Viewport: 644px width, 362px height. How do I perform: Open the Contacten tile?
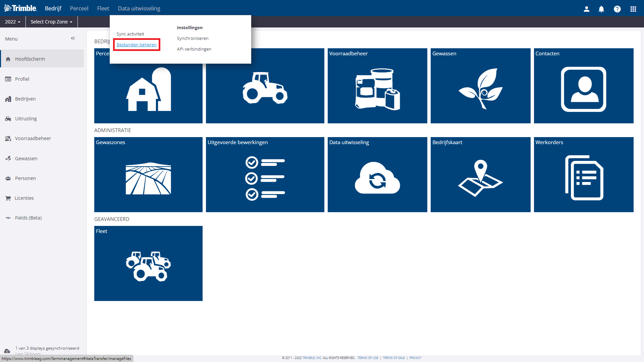(583, 86)
